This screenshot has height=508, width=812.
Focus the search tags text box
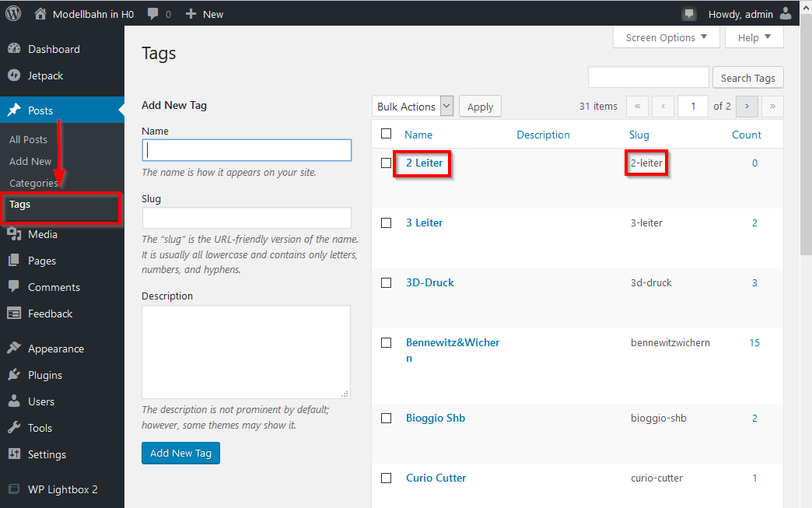[x=649, y=78]
